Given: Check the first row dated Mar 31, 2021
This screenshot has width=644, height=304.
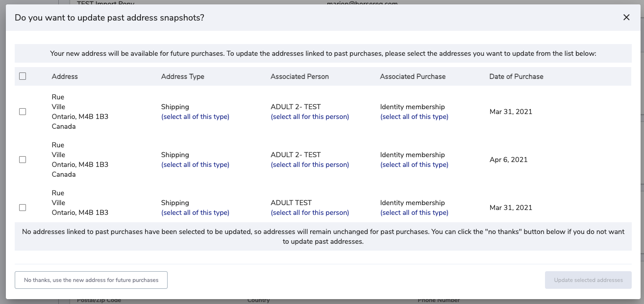Looking at the screenshot, I should pyautogui.click(x=23, y=112).
